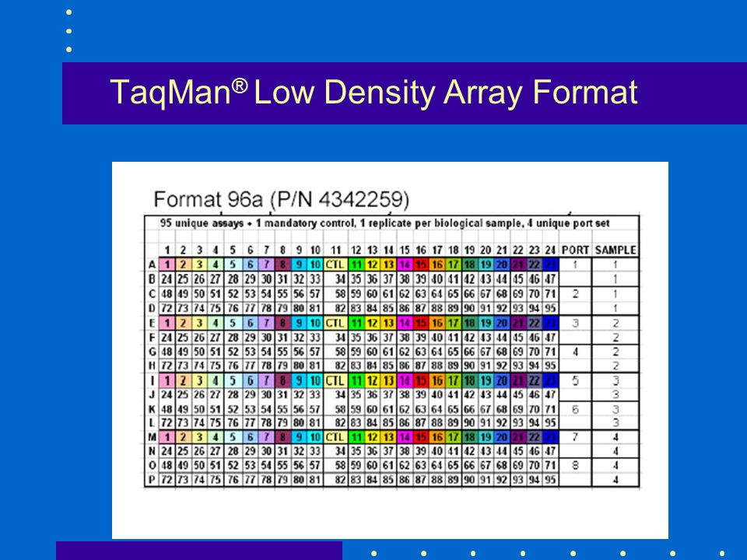Select cell 30 in row J
Image resolution: width=747 pixels, height=560 pixels.
pyautogui.click(x=266, y=395)
